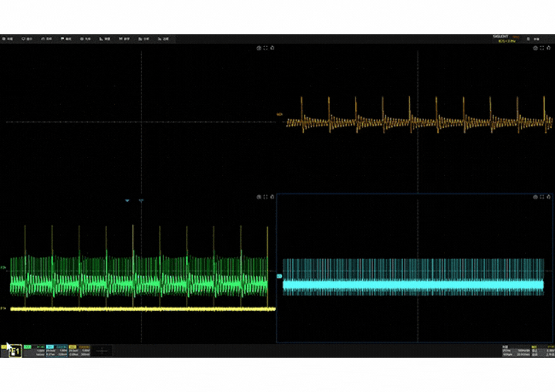The height and width of the screenshot is (392, 555).
Task: Click the add-trace plus box in bottom bar
Action: [x=102, y=351]
